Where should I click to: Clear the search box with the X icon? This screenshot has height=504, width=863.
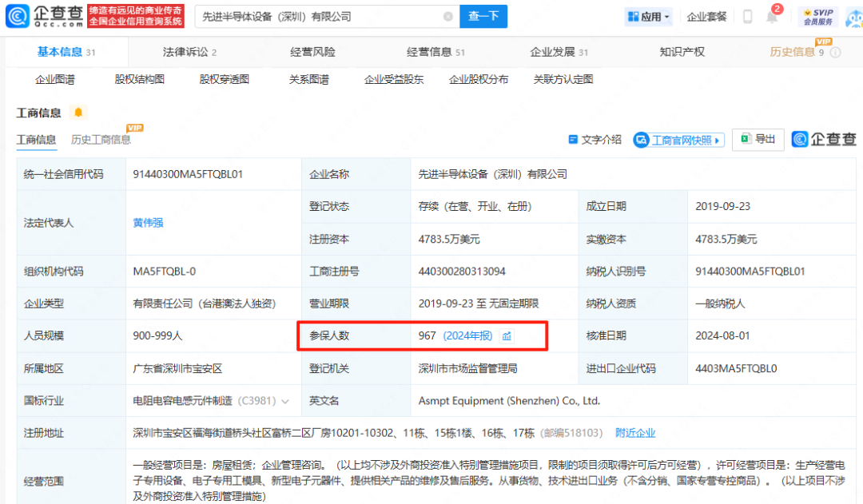coord(448,17)
